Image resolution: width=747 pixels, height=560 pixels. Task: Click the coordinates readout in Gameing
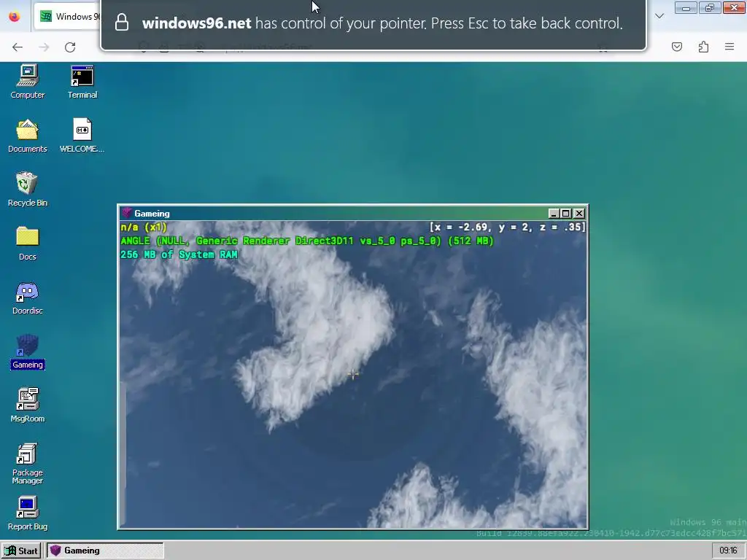[508, 227]
